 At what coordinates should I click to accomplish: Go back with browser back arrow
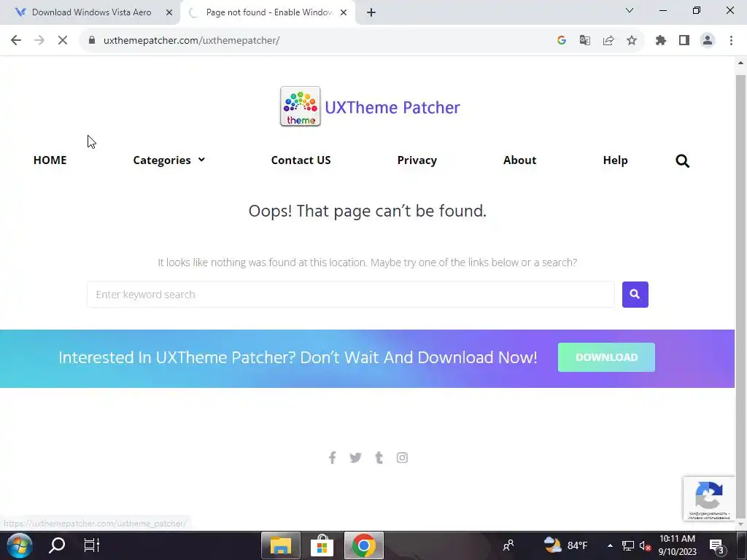pos(16,41)
